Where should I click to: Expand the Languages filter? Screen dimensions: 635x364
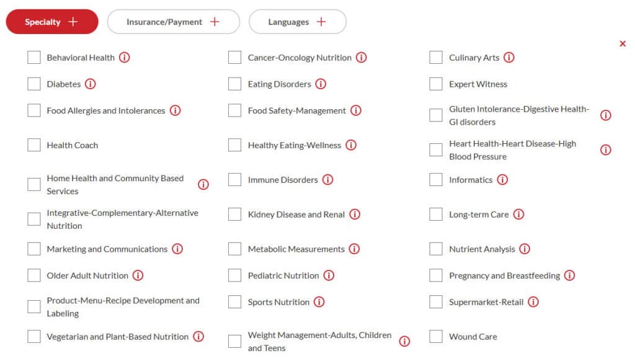pyautogui.click(x=297, y=22)
